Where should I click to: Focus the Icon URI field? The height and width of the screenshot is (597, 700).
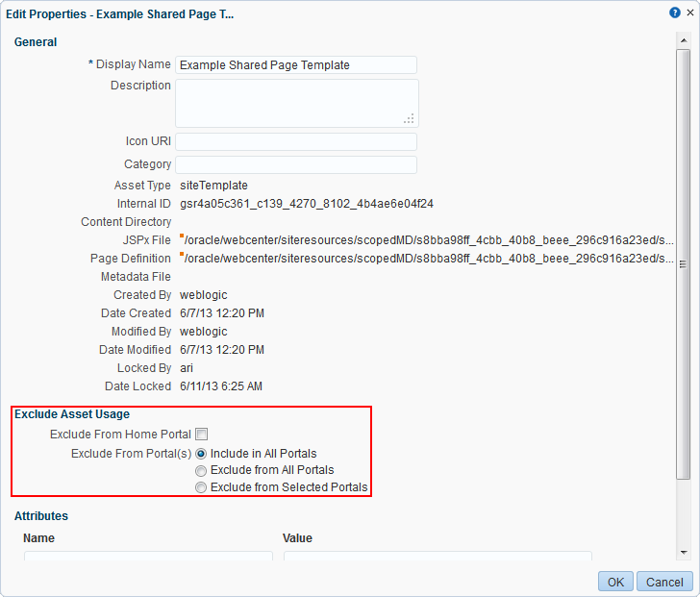pyautogui.click(x=296, y=142)
